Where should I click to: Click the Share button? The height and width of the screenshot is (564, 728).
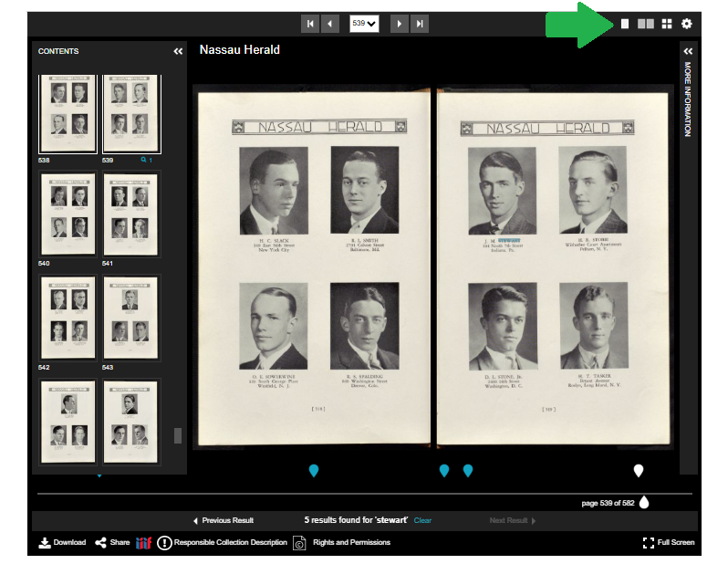[x=112, y=543]
